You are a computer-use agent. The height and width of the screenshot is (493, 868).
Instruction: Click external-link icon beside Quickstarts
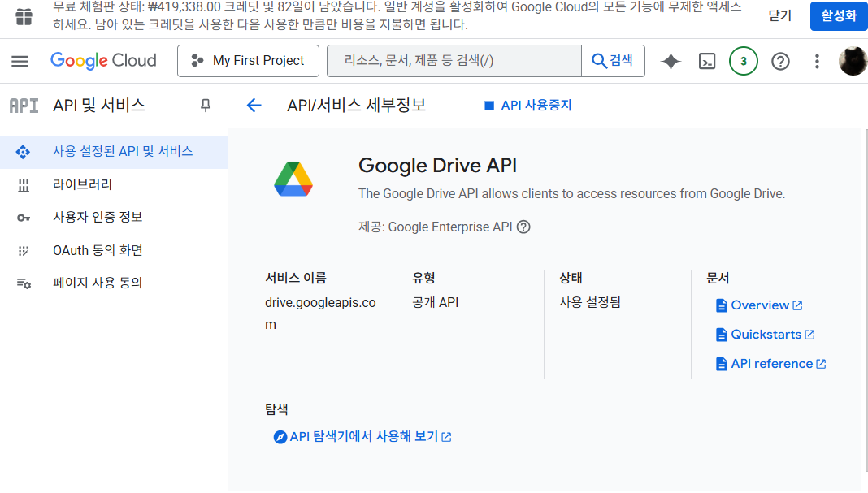[x=809, y=335]
